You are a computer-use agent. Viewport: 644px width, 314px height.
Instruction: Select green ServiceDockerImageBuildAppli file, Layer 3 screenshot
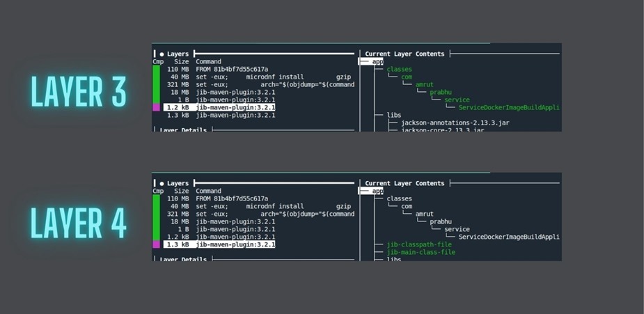point(509,107)
